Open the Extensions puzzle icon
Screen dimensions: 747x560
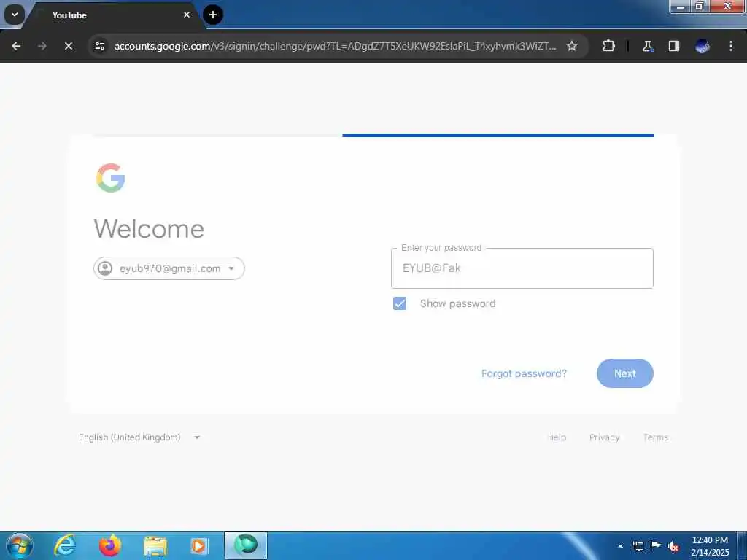[x=608, y=46]
